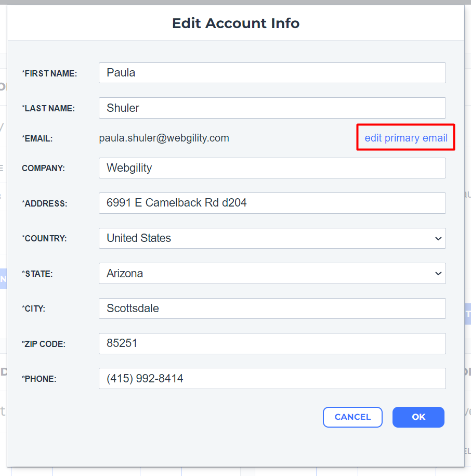The width and height of the screenshot is (471, 476).
Task: Click the State dropdown chevron arrow
Action: pos(438,274)
